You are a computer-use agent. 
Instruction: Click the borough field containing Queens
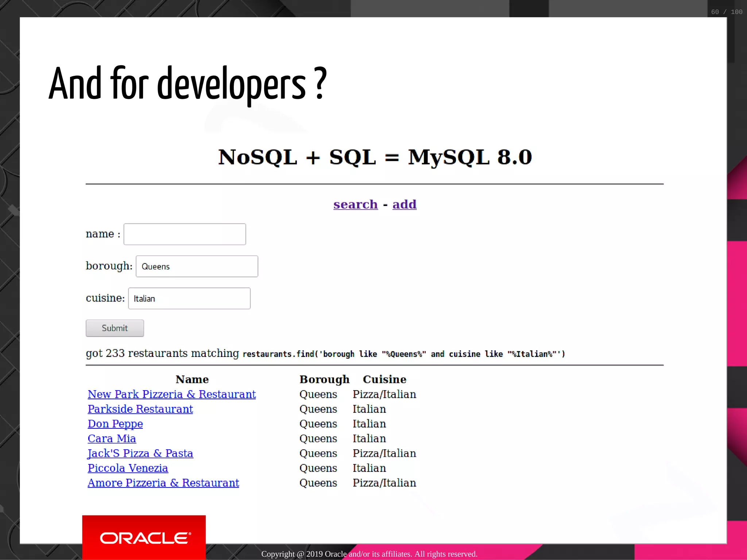click(197, 267)
